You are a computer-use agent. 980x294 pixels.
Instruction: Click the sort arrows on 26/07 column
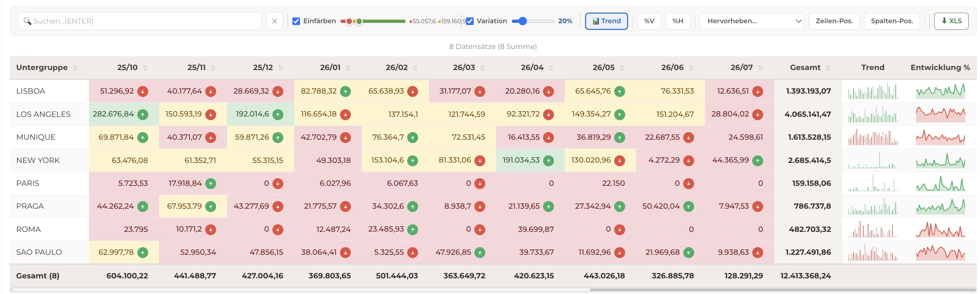tap(760, 68)
